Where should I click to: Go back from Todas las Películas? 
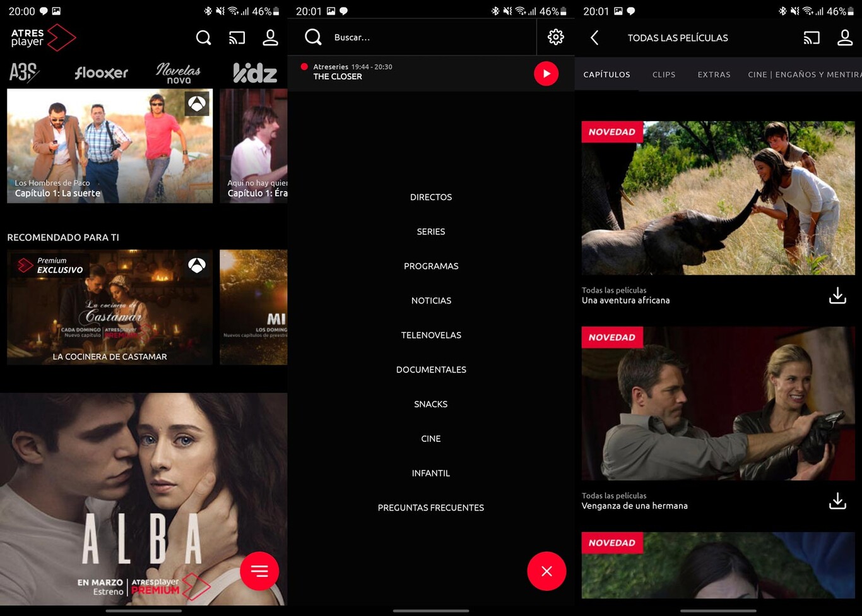(594, 38)
